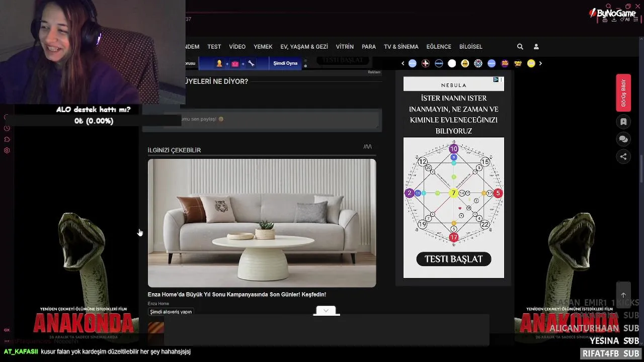
Task: Click the Şimdi Oyna banner button
Action: click(285, 63)
